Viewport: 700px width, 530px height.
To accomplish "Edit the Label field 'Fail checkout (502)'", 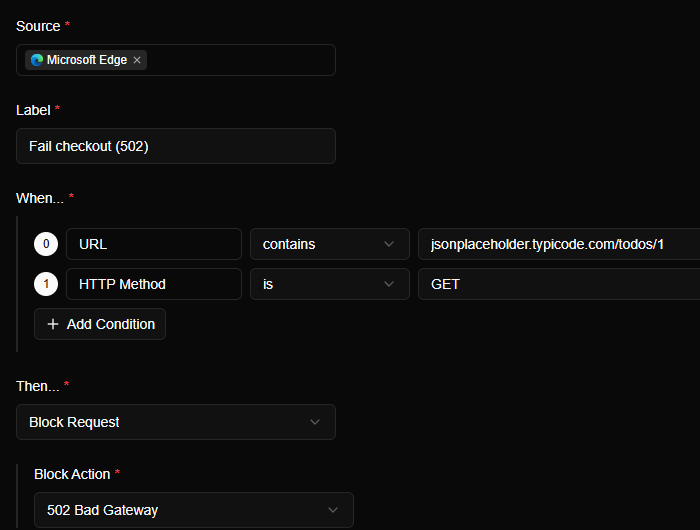I will pos(176,146).
